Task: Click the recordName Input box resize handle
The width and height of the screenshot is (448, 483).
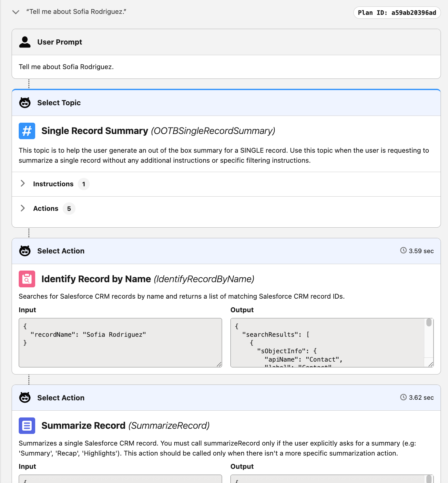Action: click(219, 365)
